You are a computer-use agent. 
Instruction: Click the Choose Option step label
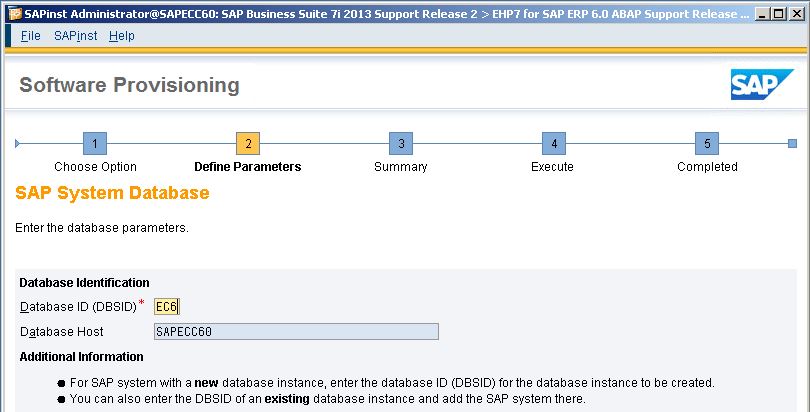96,167
